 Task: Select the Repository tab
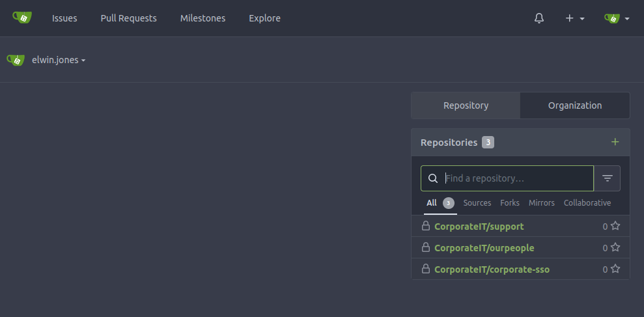click(466, 105)
